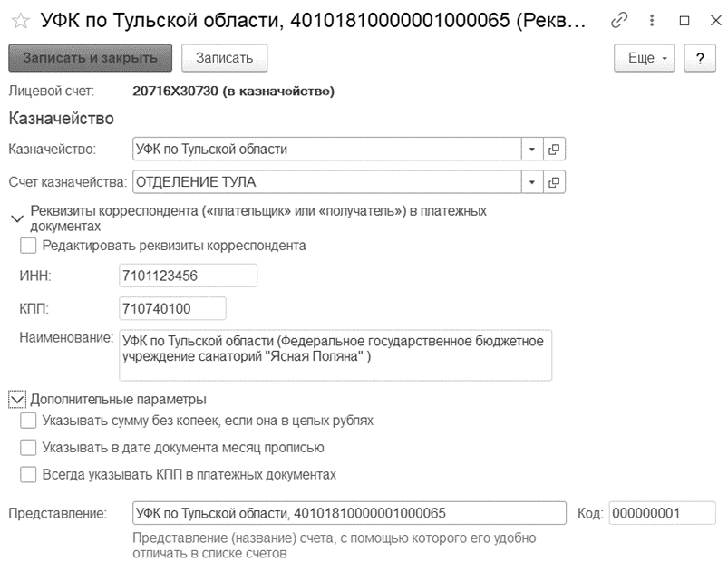Click the Код input field

coord(662,513)
